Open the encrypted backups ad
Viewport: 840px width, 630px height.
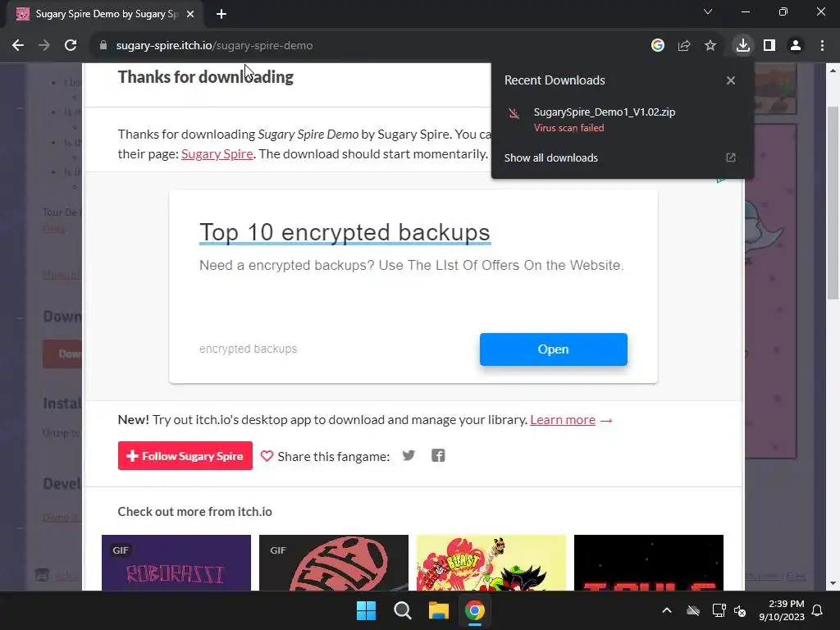pos(554,349)
